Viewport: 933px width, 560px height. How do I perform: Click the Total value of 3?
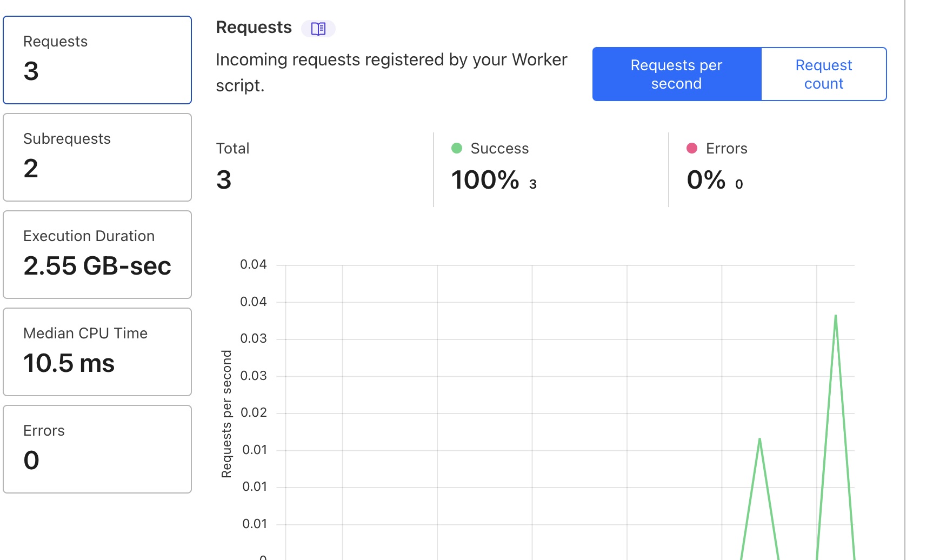(x=223, y=180)
